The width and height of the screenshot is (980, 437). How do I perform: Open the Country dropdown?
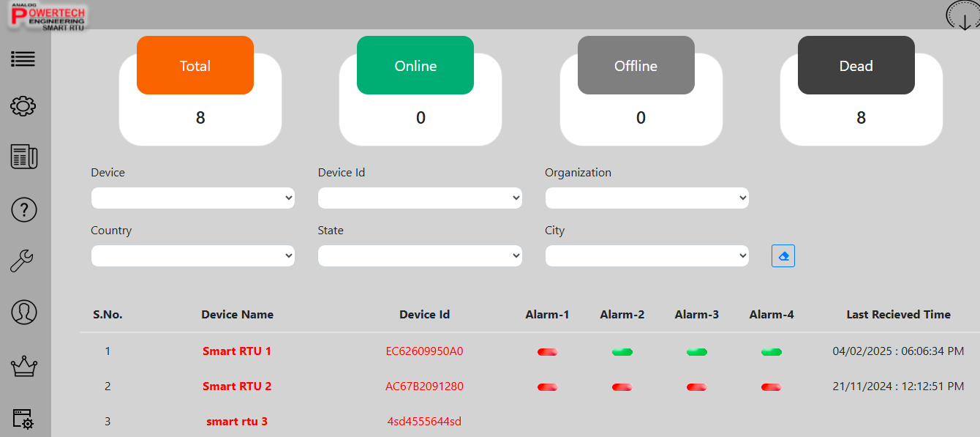pyautogui.click(x=193, y=256)
